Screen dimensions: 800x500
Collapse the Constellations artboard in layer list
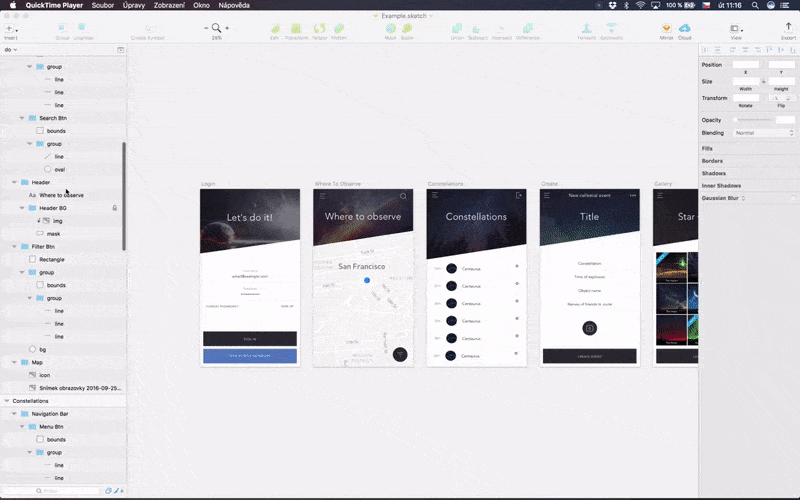[x=7, y=401]
